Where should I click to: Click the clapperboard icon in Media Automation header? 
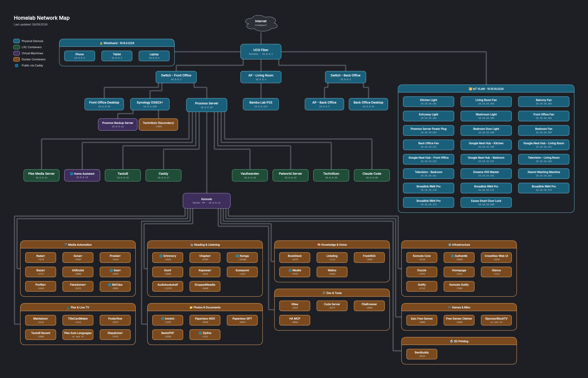click(x=66, y=245)
